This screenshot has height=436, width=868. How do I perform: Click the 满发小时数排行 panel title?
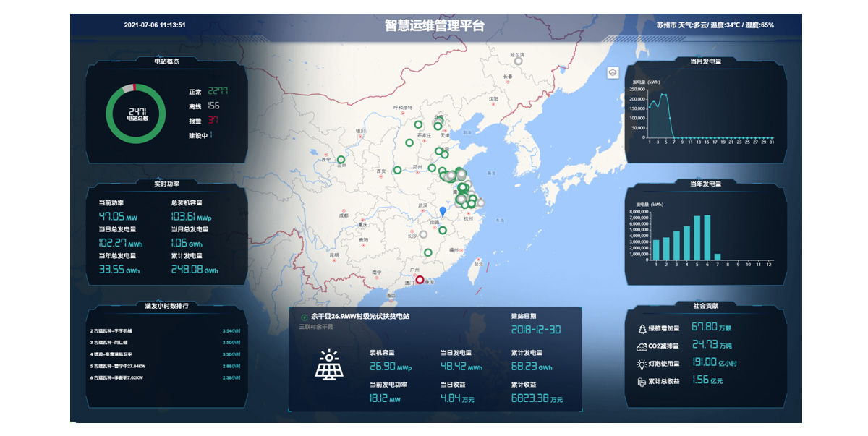click(166, 306)
